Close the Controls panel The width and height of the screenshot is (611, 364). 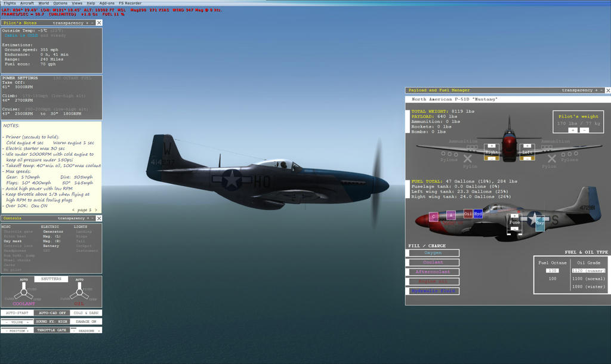point(99,218)
